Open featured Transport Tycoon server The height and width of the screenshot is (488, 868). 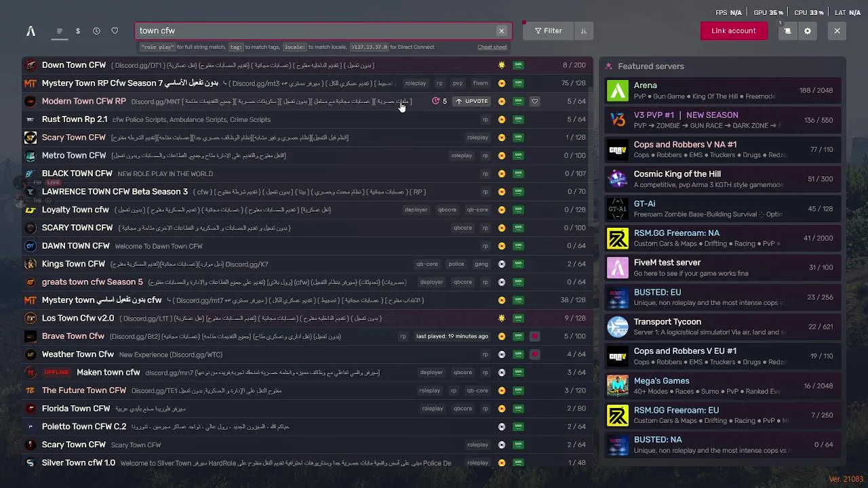click(x=723, y=327)
